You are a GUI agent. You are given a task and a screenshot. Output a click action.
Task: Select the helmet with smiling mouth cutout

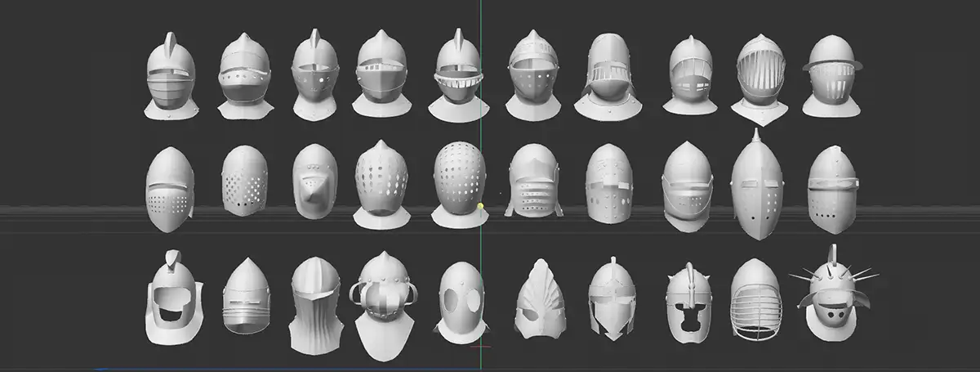pyautogui.click(x=172, y=300)
